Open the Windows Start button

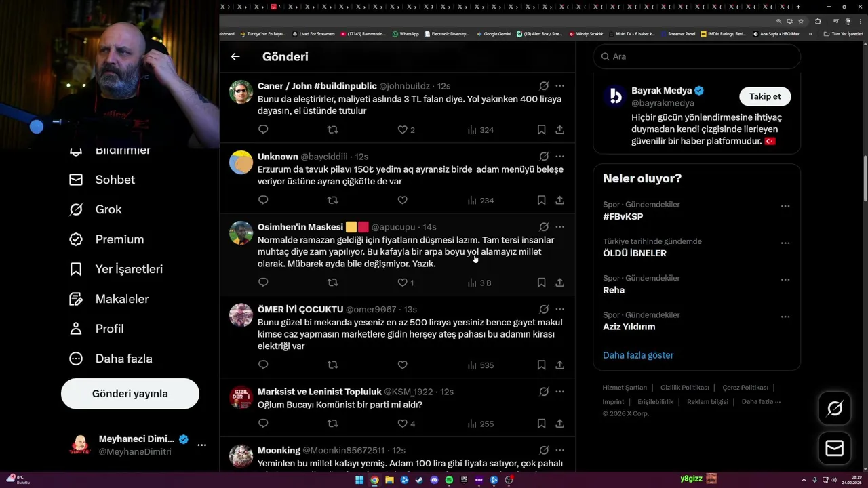[x=359, y=480]
